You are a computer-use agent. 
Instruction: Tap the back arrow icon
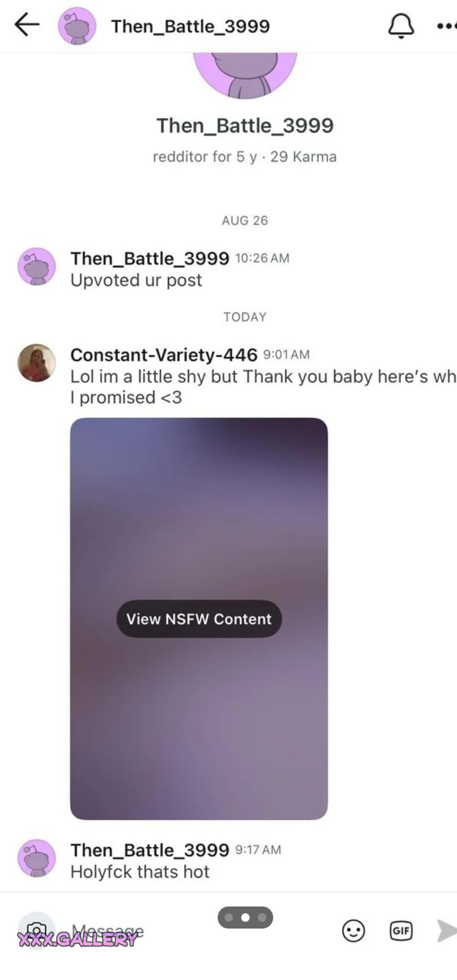click(27, 25)
